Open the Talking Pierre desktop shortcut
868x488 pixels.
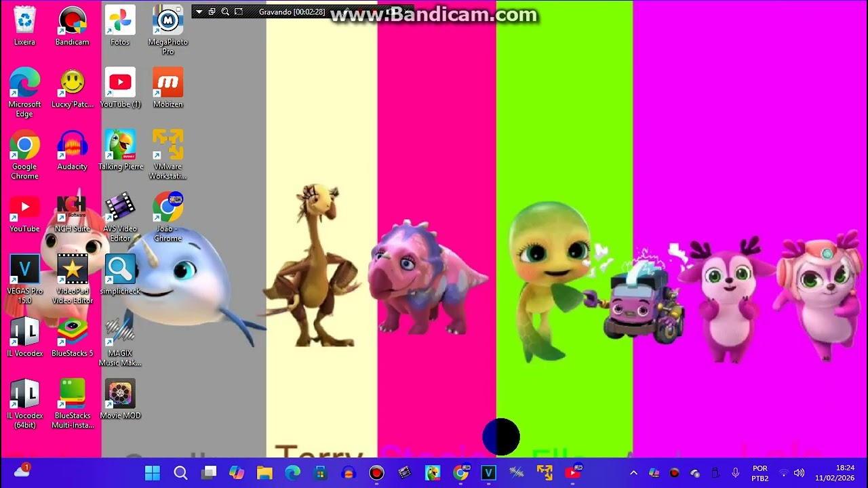120,151
